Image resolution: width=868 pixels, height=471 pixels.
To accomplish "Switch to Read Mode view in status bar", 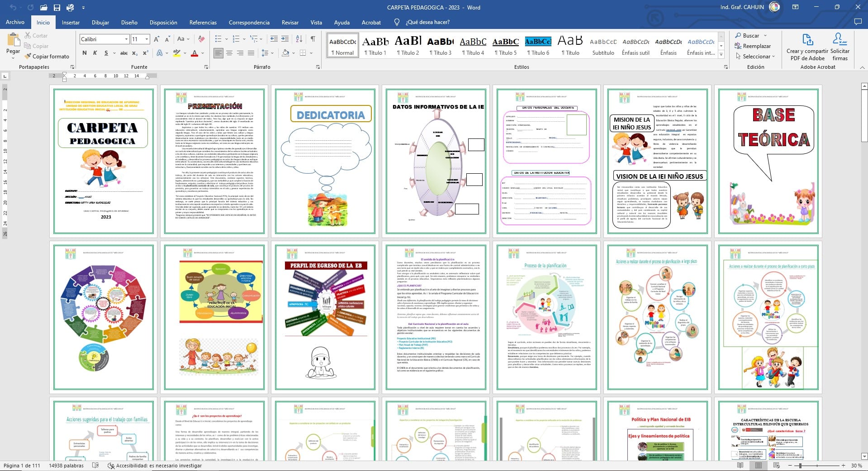I will (x=740, y=466).
